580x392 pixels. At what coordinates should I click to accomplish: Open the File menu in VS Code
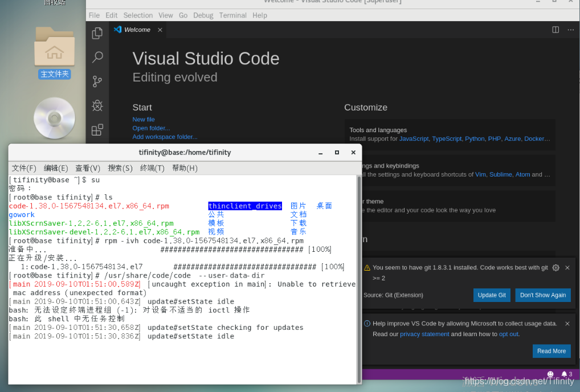[x=94, y=15]
